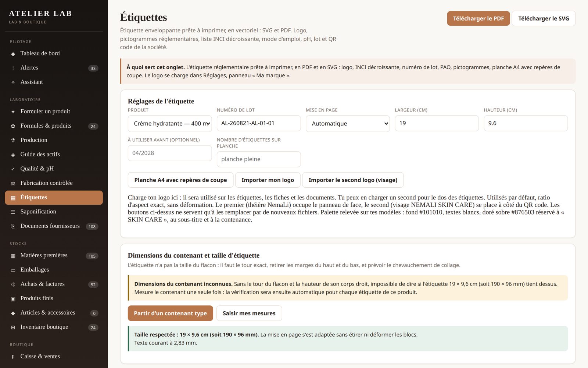Click the Emballages box icon
The image size is (588, 368).
[13, 270]
